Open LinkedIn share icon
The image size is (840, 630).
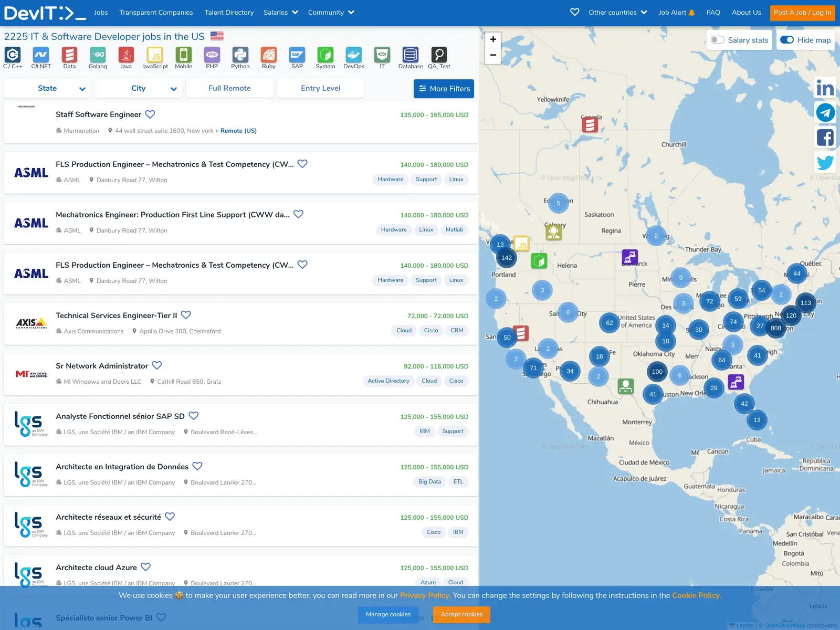point(825,88)
